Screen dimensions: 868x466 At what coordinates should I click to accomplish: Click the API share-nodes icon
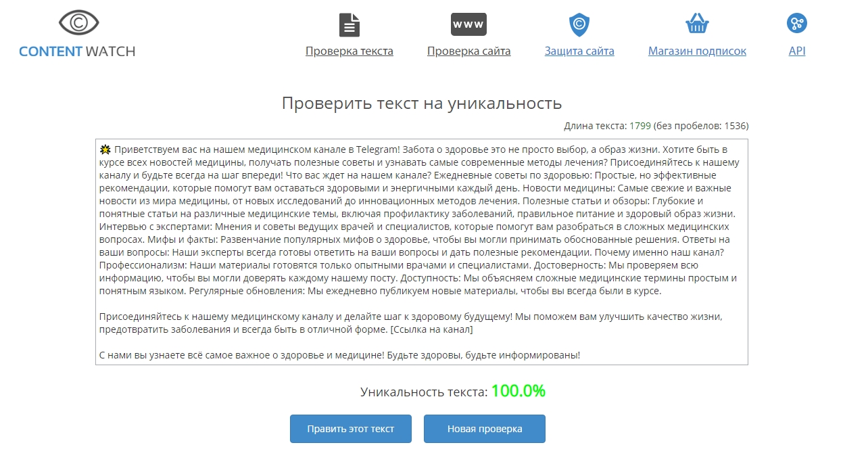tap(797, 24)
